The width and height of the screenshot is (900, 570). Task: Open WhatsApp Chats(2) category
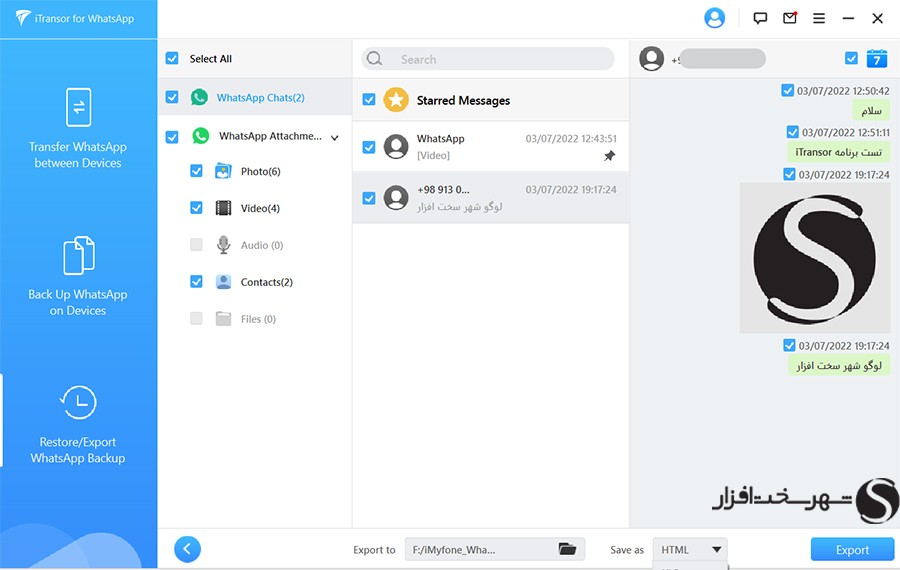click(x=260, y=98)
